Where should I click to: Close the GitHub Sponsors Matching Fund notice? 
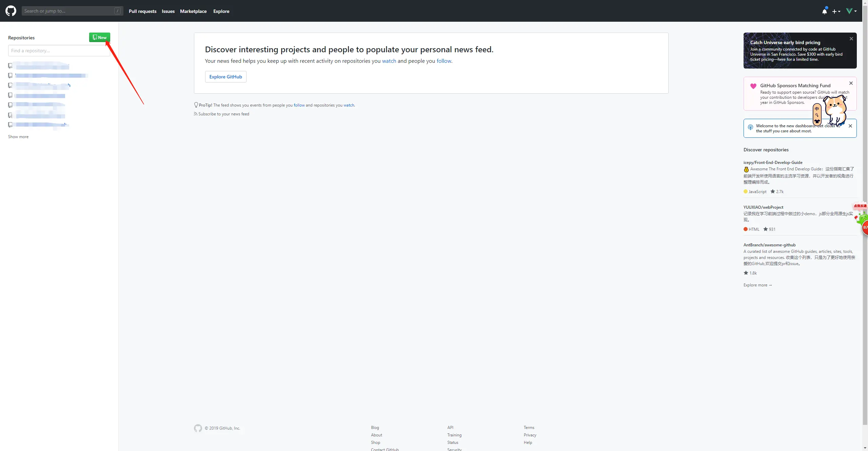(x=851, y=83)
